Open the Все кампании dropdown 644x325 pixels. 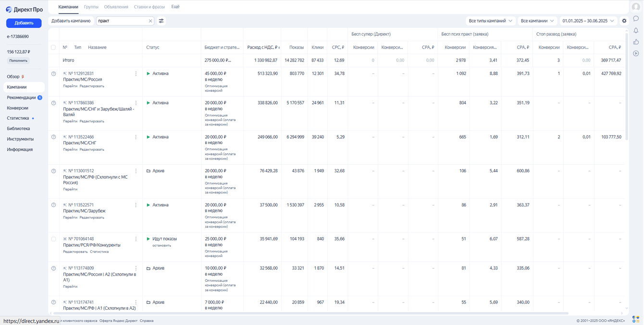coord(537,21)
